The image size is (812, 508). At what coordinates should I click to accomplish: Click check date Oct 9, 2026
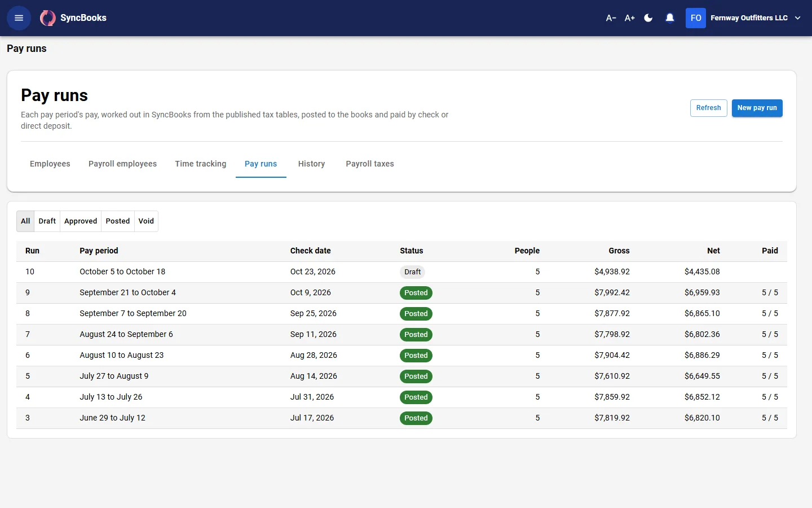point(311,292)
